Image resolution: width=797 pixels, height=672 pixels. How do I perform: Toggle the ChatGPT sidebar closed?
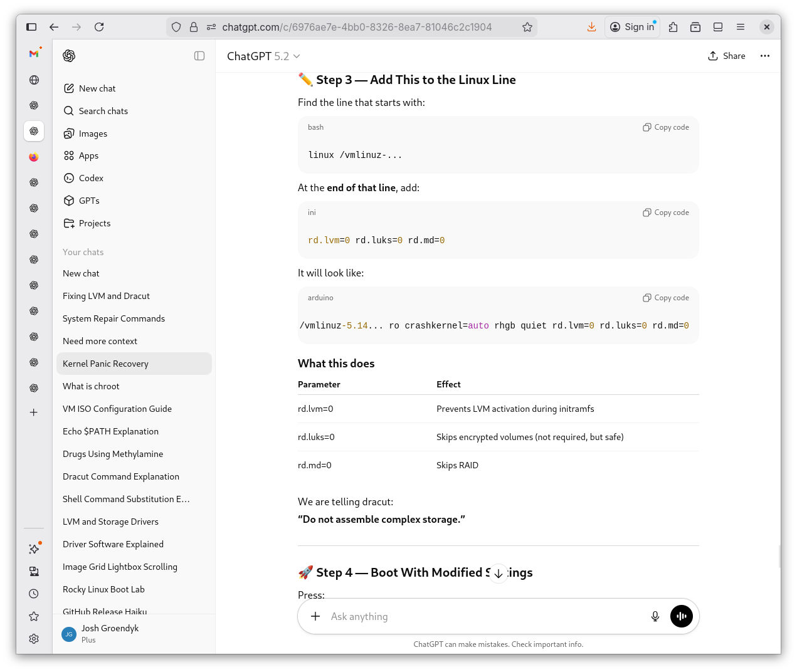(199, 56)
